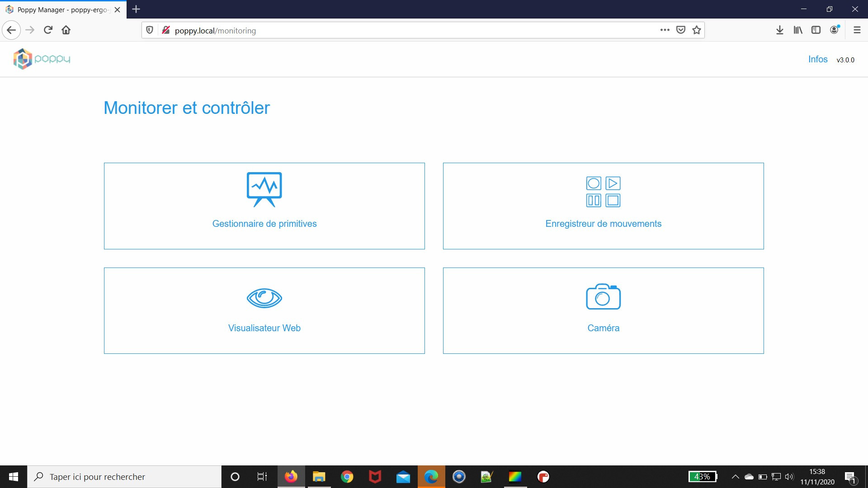Open Task View in the taskbar
The image size is (868, 488).
tap(262, 477)
